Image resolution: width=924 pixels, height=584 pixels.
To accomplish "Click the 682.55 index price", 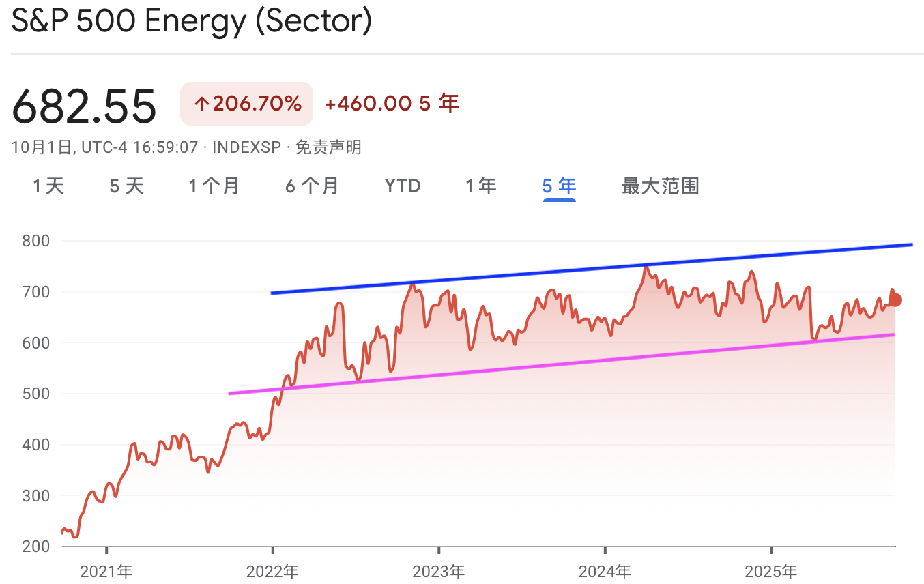I will click(85, 106).
